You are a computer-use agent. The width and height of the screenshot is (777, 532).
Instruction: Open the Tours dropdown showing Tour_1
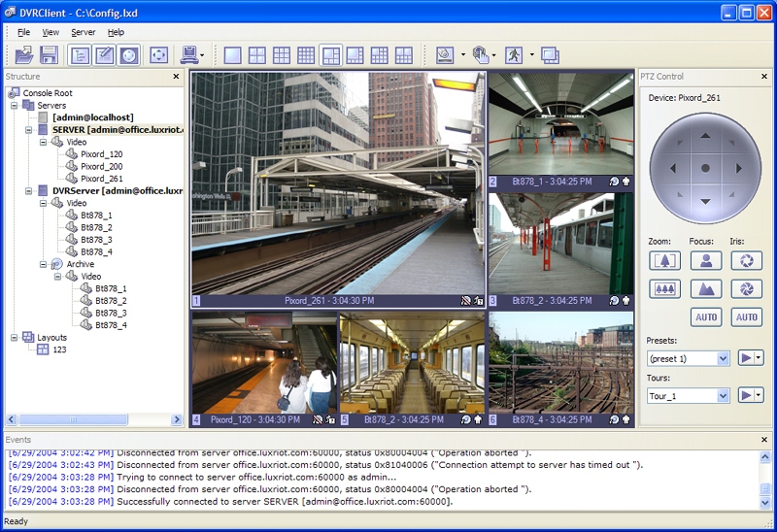click(722, 395)
